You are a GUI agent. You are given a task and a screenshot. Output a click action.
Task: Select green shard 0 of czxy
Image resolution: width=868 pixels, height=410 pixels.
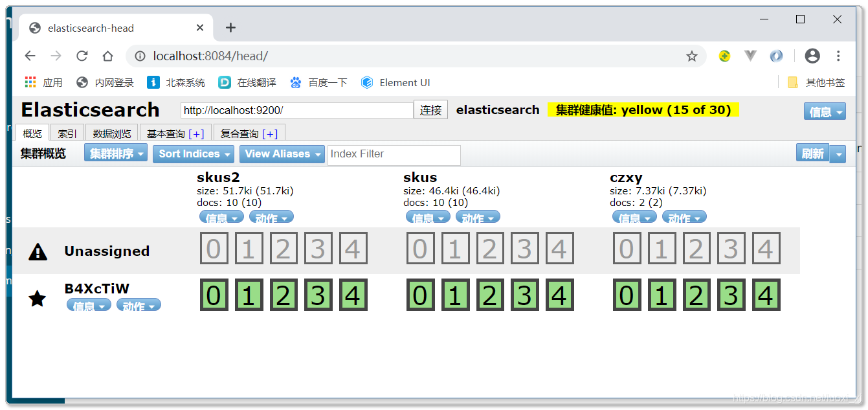(627, 295)
